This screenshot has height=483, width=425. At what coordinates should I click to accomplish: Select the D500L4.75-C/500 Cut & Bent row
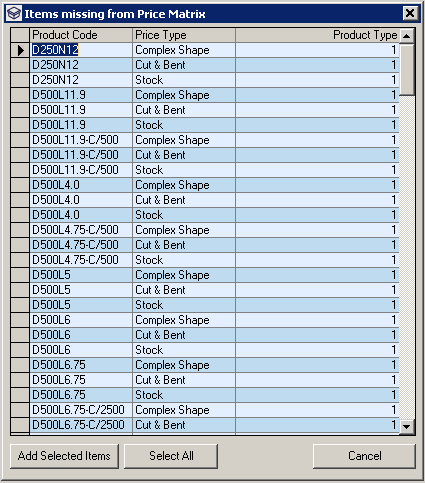click(205, 245)
